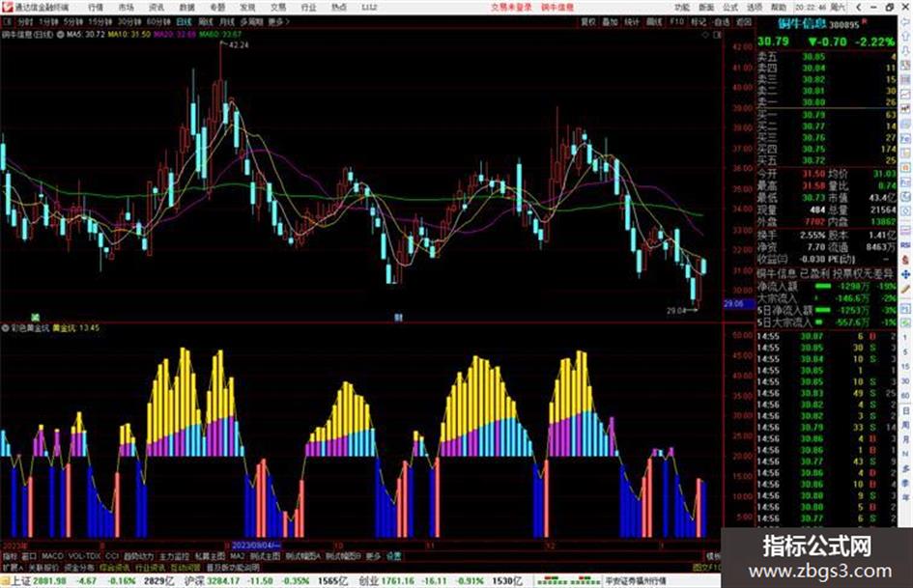
Task: Open the 资讯 menu
Action: pyautogui.click(x=157, y=8)
